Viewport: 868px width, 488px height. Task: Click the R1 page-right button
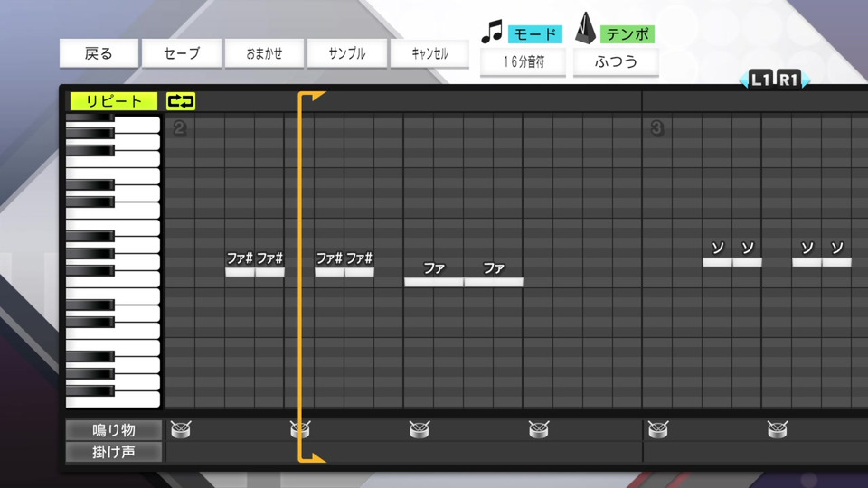click(789, 80)
